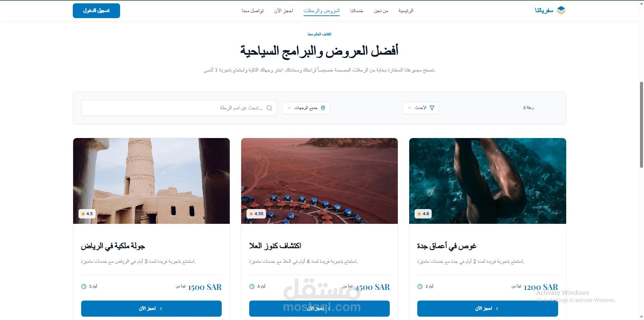Click the clock icon next to 3 أيام
The height and width of the screenshot is (320, 644).
pyautogui.click(x=84, y=286)
